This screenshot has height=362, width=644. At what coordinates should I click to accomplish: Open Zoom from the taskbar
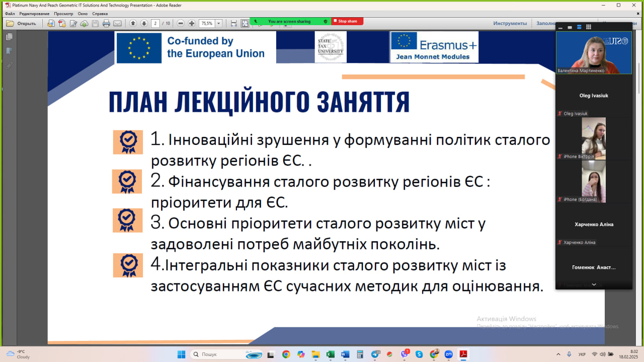coord(448,354)
